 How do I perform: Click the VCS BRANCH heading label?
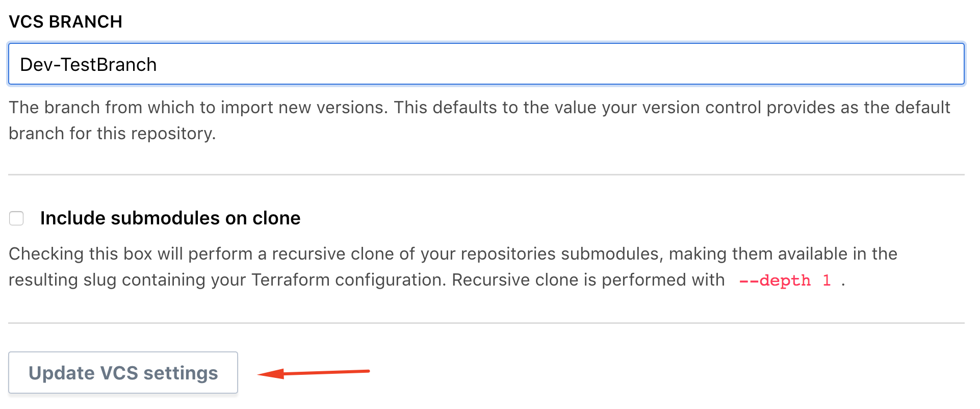point(66,22)
